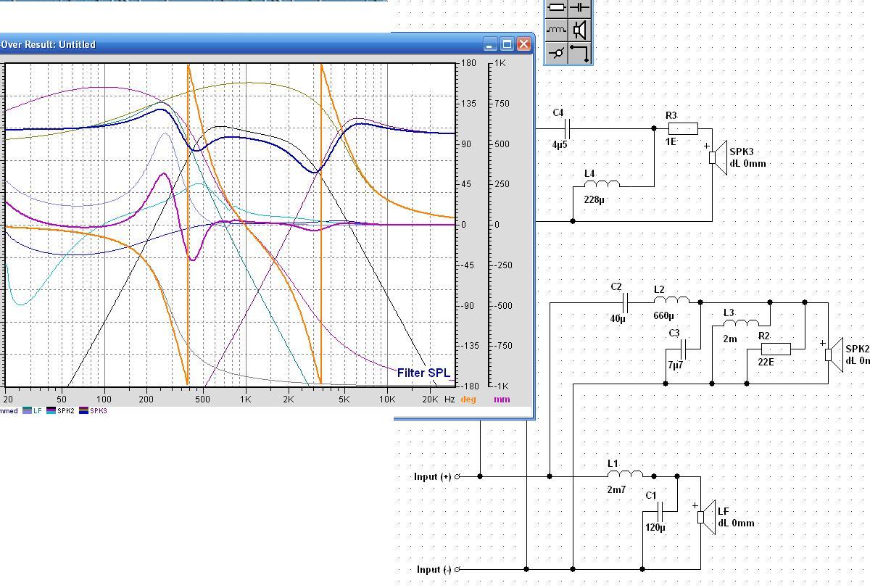This screenshot has height=588, width=870.
Task: Click the orange deg axis label
Action: pyautogui.click(x=468, y=399)
